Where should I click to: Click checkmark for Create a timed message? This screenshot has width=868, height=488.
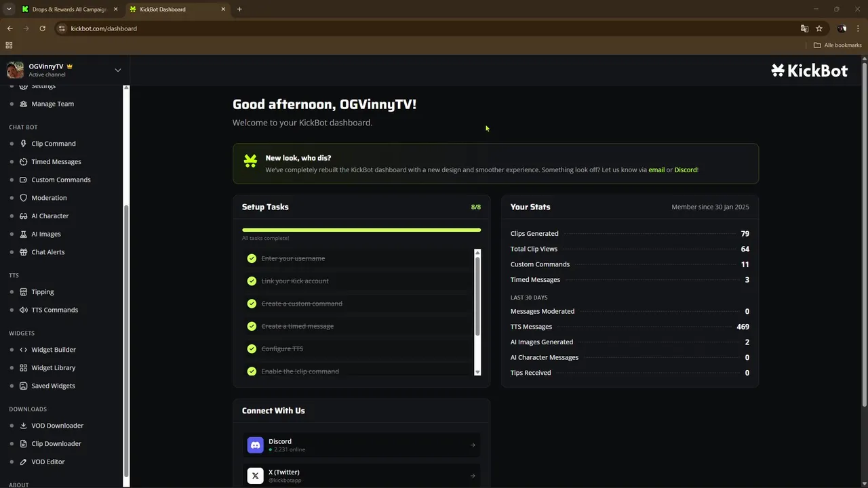tap(252, 326)
